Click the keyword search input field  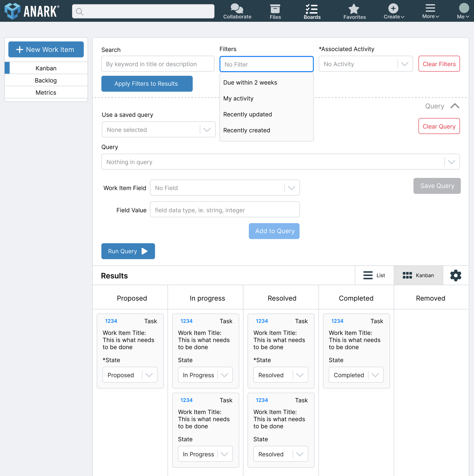158,64
